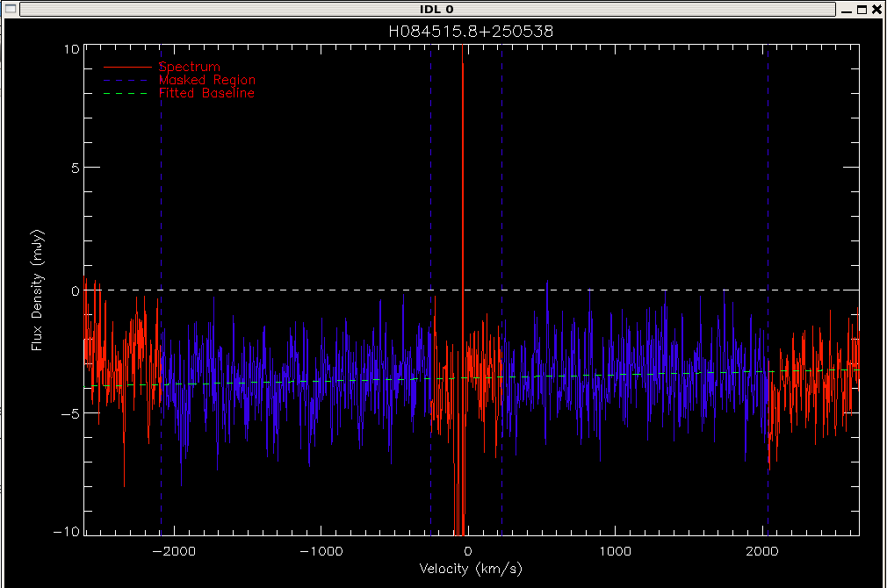Minimize the IDL 0 window
The height and width of the screenshot is (588, 887).
(x=847, y=11)
